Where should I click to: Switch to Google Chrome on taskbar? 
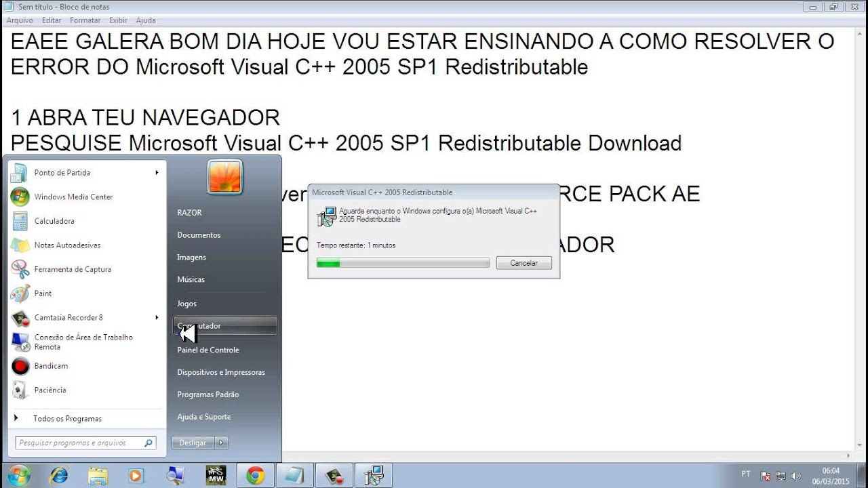tap(255, 476)
